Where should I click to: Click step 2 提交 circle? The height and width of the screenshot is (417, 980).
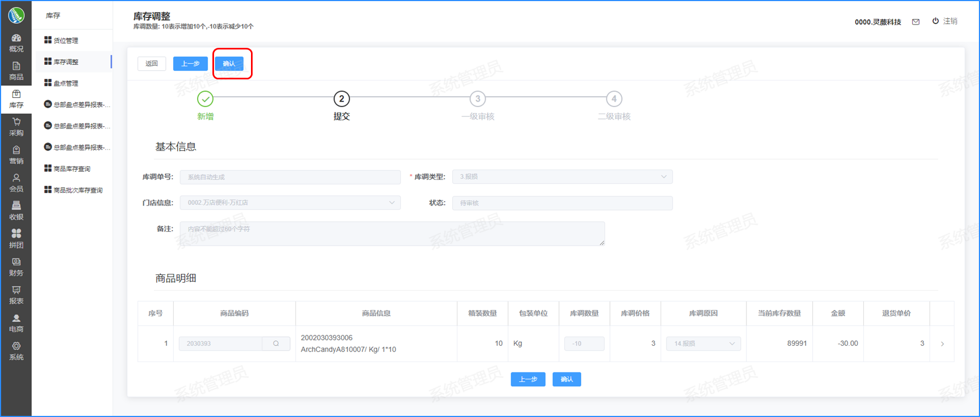pyautogui.click(x=342, y=99)
